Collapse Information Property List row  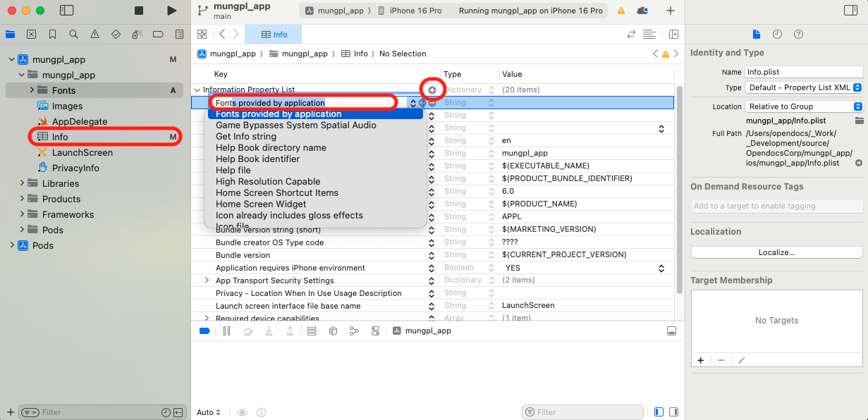coord(197,89)
